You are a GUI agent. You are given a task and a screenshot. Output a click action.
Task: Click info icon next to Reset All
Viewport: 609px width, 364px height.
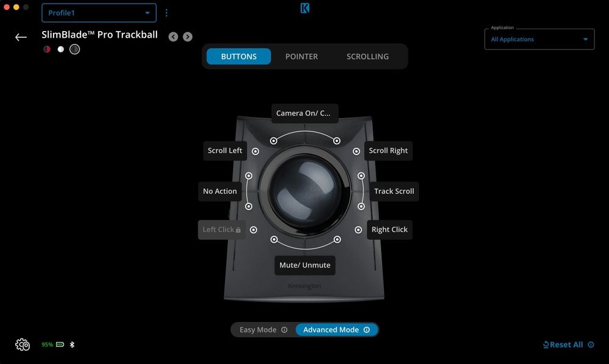pos(591,345)
